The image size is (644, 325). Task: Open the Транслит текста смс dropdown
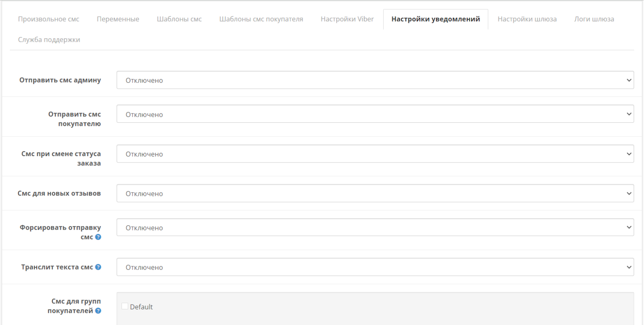point(375,267)
